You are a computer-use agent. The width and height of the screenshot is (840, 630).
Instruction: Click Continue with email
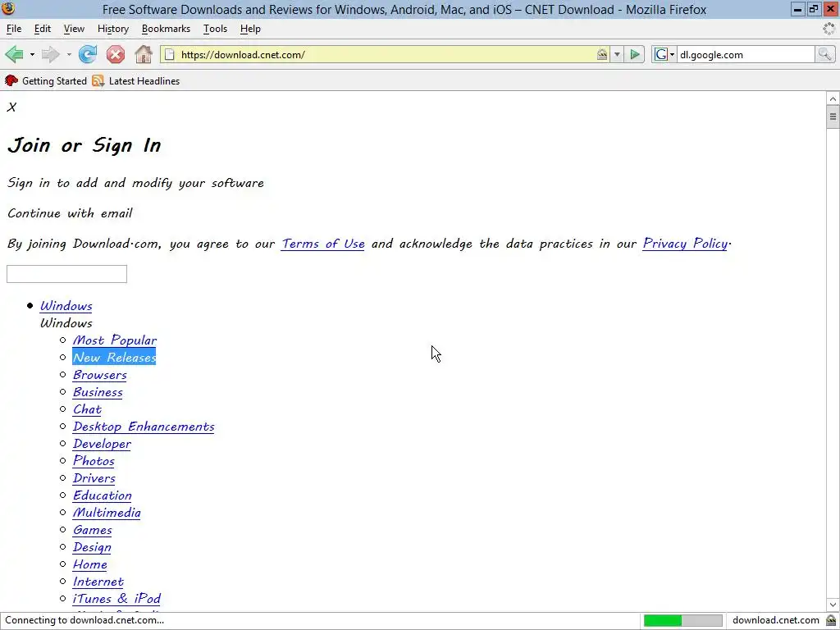click(x=71, y=213)
